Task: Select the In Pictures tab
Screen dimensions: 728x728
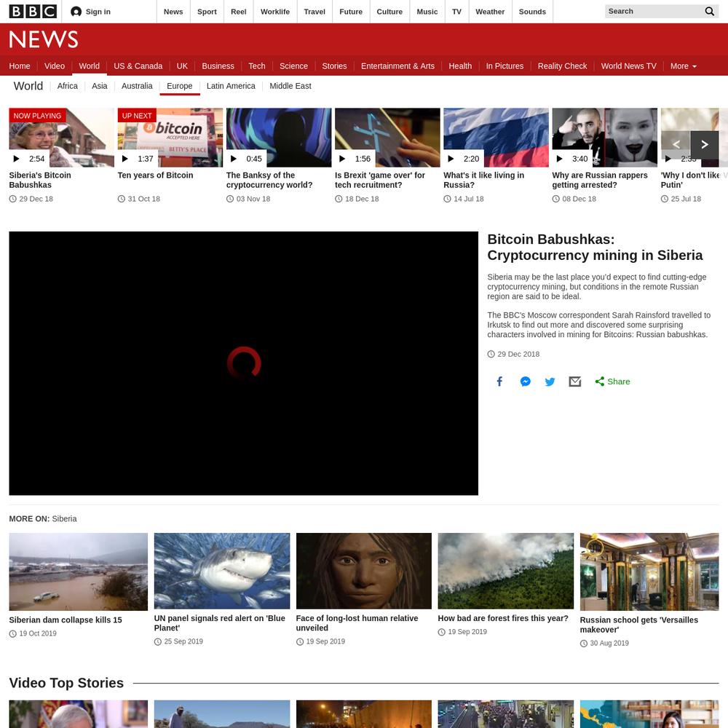Action: point(505,66)
